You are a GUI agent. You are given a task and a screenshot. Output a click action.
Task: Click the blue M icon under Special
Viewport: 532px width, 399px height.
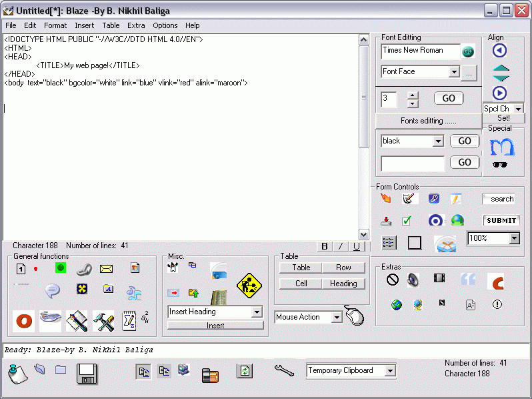(x=502, y=147)
